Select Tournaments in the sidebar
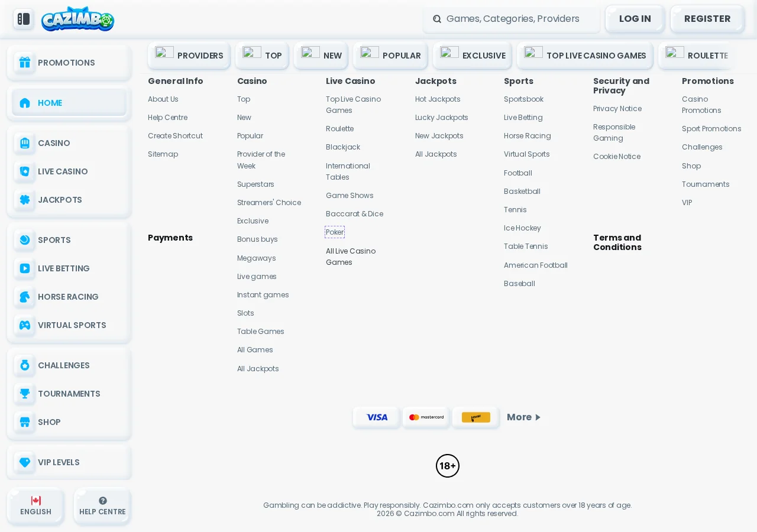 point(69,394)
